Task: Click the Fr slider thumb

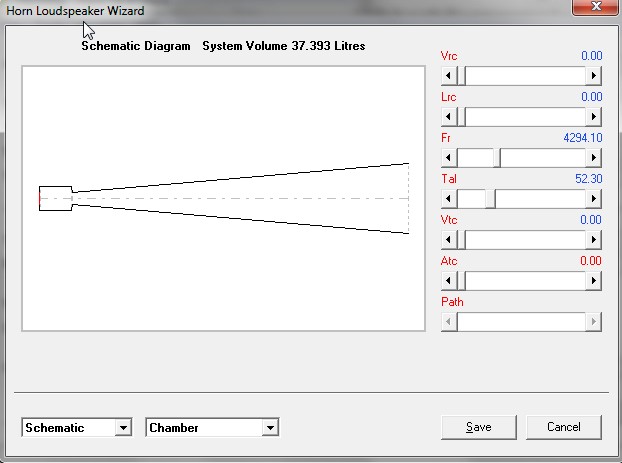Action: click(x=497, y=158)
